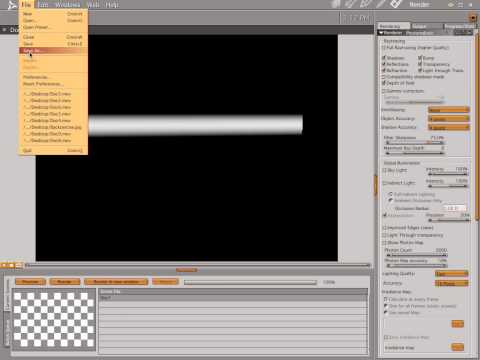Viewport: 480px width, 360px height.
Task: Click the Occlusion Radius input field
Action: [454, 208]
